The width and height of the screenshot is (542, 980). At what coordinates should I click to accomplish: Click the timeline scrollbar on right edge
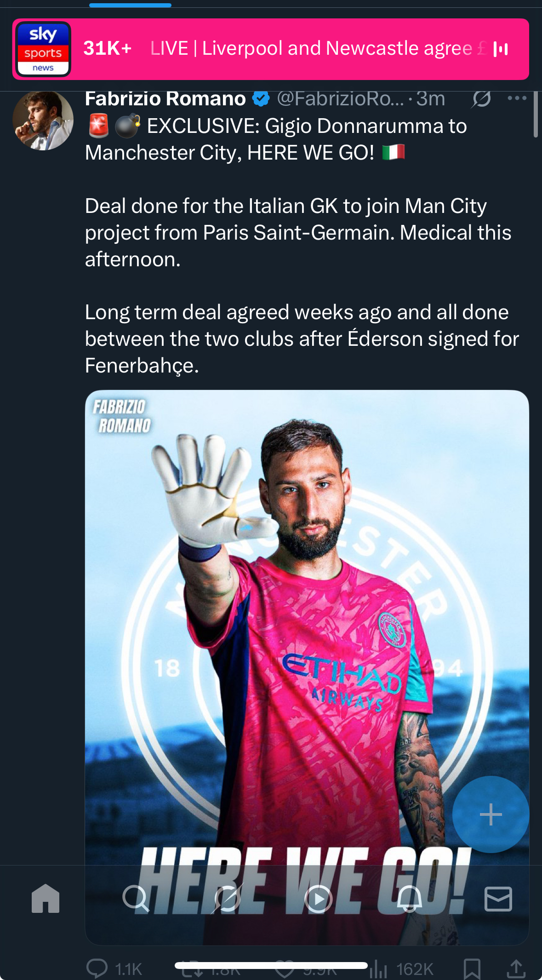click(x=536, y=114)
